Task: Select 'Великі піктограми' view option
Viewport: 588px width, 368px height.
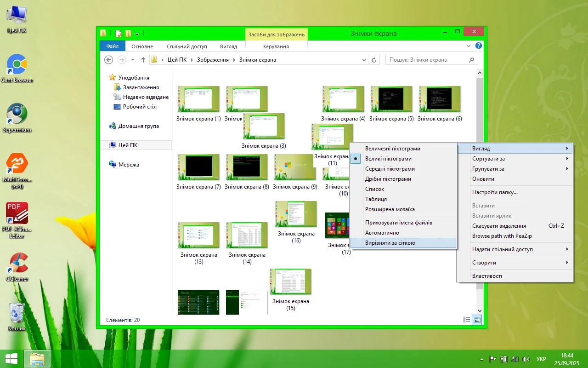Action: pyautogui.click(x=388, y=159)
